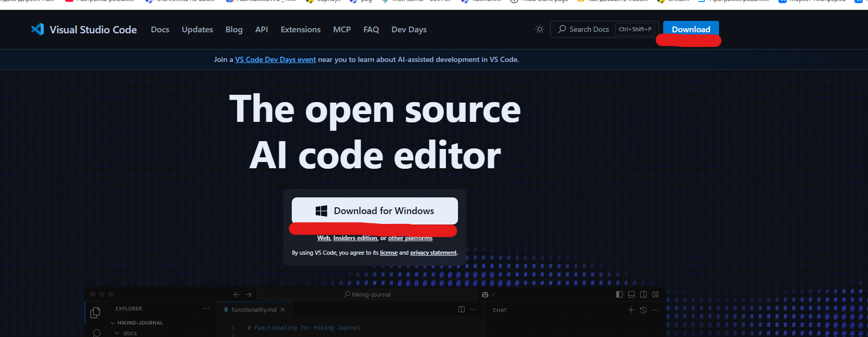Open the Dev Days menu item
868x337 pixels.
[x=409, y=30]
